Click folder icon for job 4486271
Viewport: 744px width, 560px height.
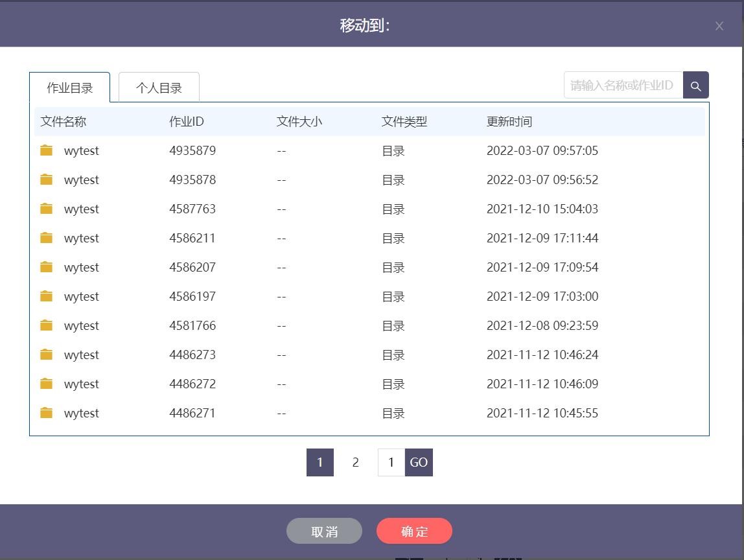click(46, 413)
